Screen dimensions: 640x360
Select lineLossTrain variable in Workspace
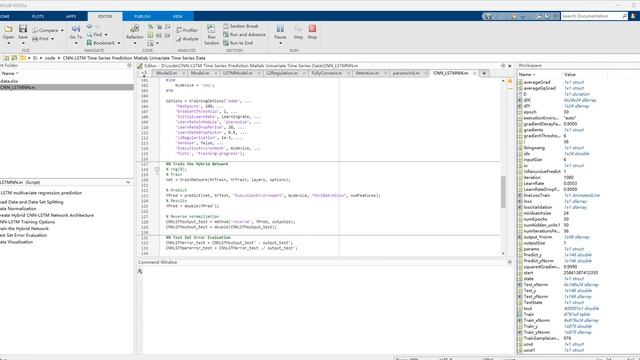click(x=536, y=195)
